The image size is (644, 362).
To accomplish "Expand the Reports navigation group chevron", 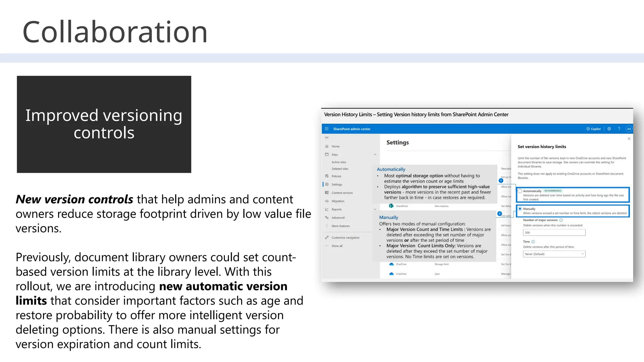I will coord(375,209).
